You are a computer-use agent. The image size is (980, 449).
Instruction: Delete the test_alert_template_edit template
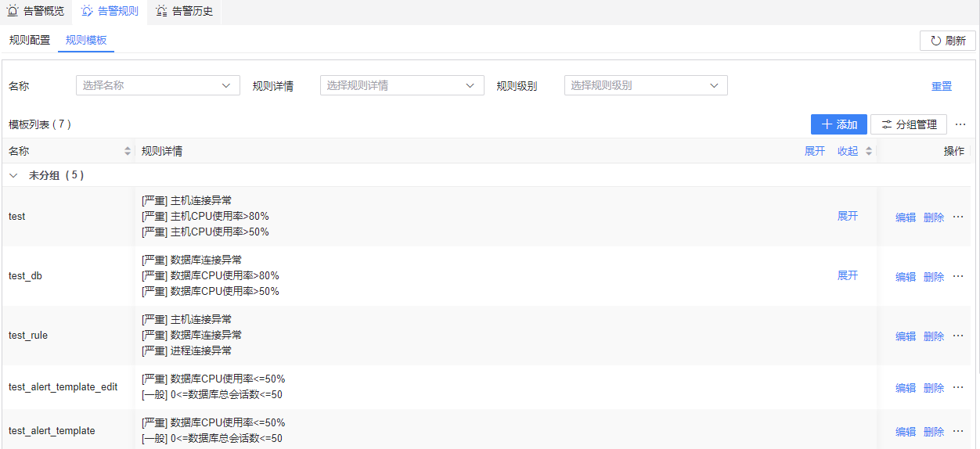click(x=934, y=388)
